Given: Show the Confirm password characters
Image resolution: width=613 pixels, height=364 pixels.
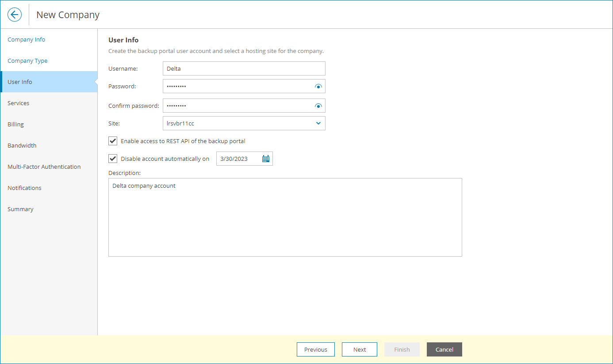Looking at the screenshot, I should (318, 106).
